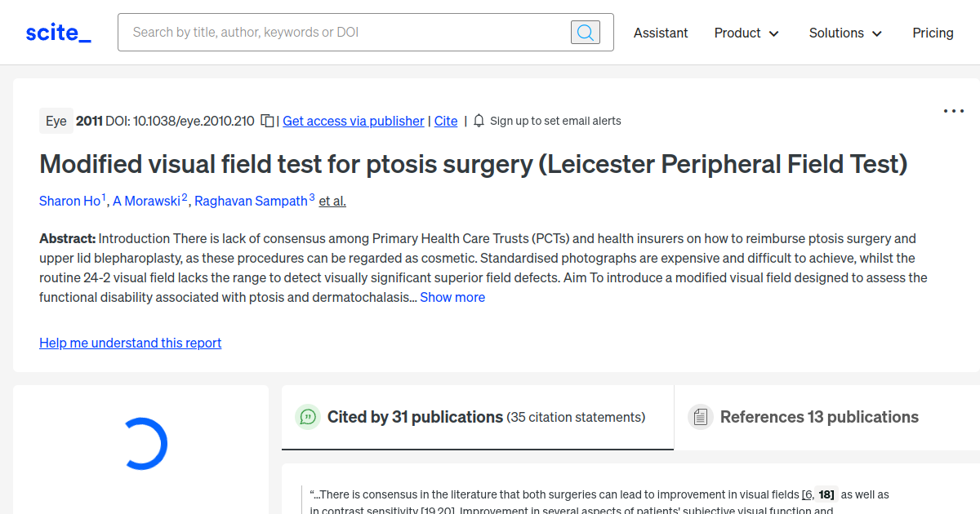Open the Assistant page
This screenshot has height=514, width=980.
tap(661, 33)
